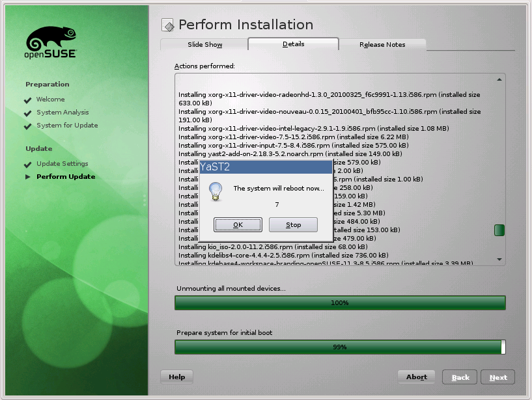Image resolution: width=532 pixels, height=400 pixels.
Task: Click the log scrollbar down arrow
Action: click(499, 260)
